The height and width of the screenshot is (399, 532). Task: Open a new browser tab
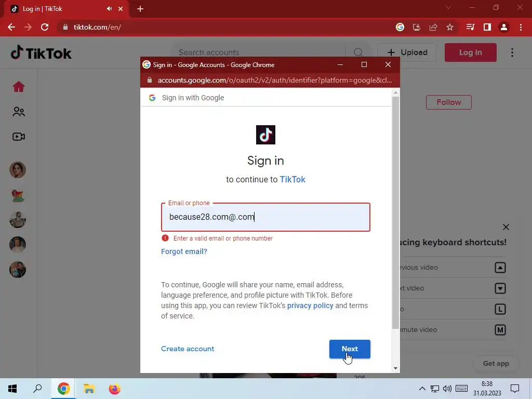pyautogui.click(x=140, y=9)
